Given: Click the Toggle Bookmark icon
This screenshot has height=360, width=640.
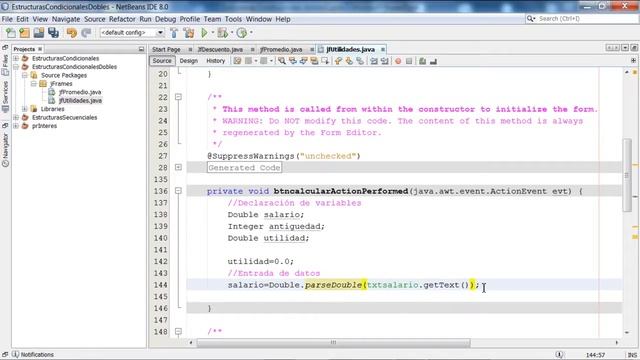Looking at the screenshot, I should (360, 61).
